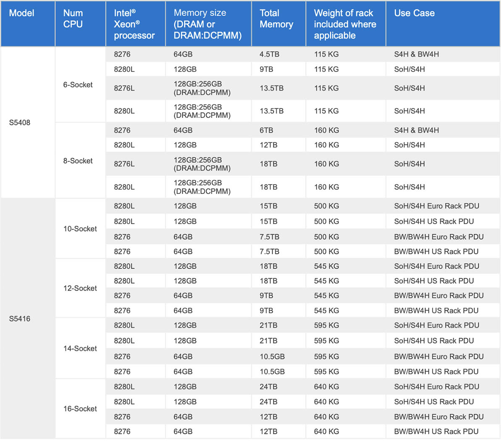The height and width of the screenshot is (441, 504).
Task: Click the 14-Socket cell
Action: point(80,348)
